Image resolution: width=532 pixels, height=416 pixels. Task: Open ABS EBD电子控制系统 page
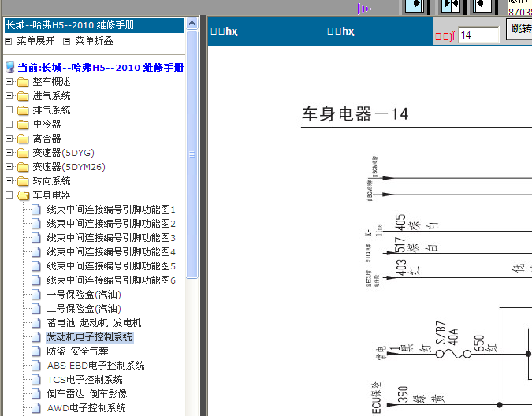[x=95, y=366]
